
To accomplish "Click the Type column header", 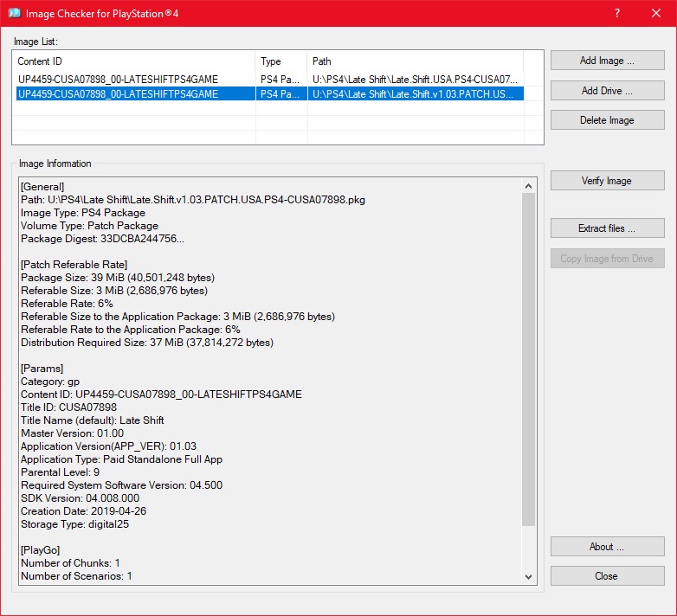I will pyautogui.click(x=281, y=61).
